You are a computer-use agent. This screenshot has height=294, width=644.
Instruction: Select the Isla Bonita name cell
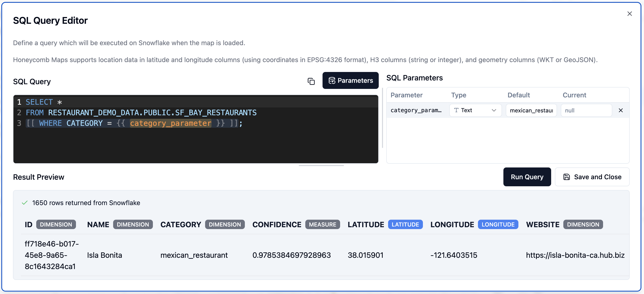pos(104,255)
